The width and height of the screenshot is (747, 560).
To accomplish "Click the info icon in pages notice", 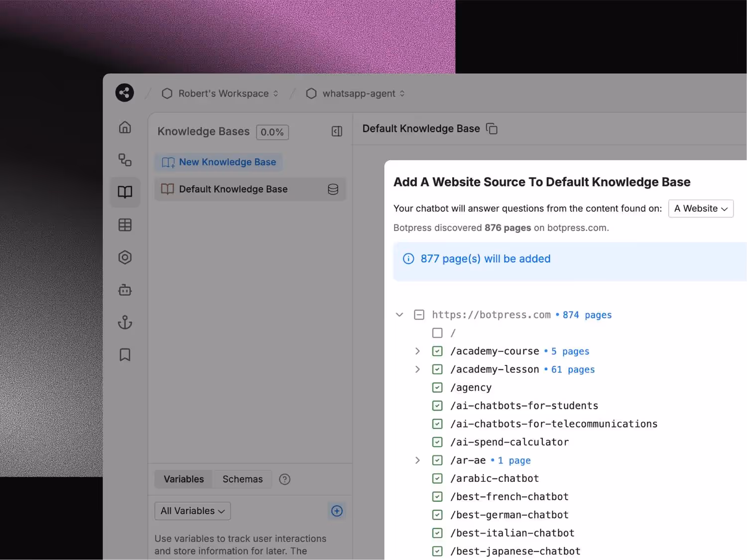I will click(408, 259).
